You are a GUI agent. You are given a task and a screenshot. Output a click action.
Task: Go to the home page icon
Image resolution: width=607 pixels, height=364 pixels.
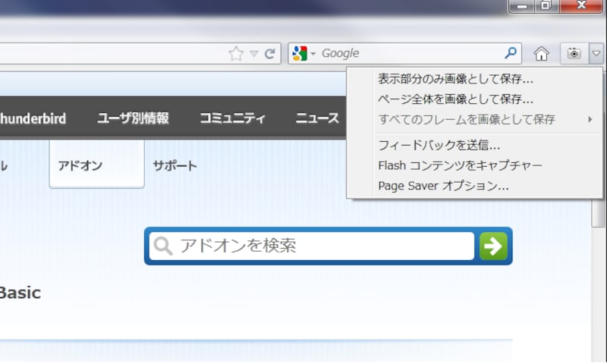click(x=541, y=53)
